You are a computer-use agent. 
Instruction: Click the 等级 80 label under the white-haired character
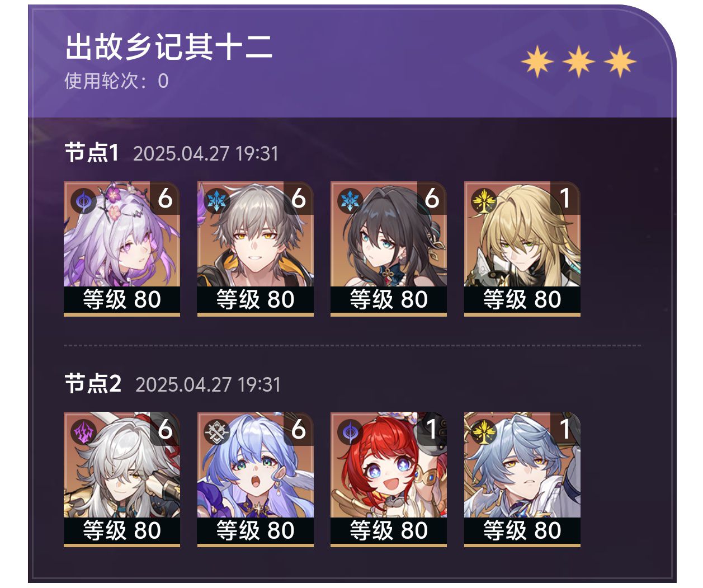point(122,530)
